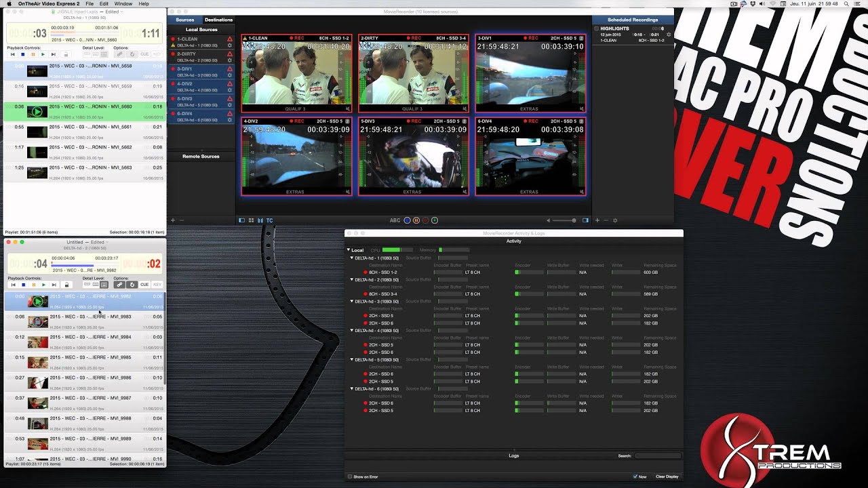The height and width of the screenshot is (488, 868).
Task: Click play in the Untitled playlist window
Action: click(43, 285)
